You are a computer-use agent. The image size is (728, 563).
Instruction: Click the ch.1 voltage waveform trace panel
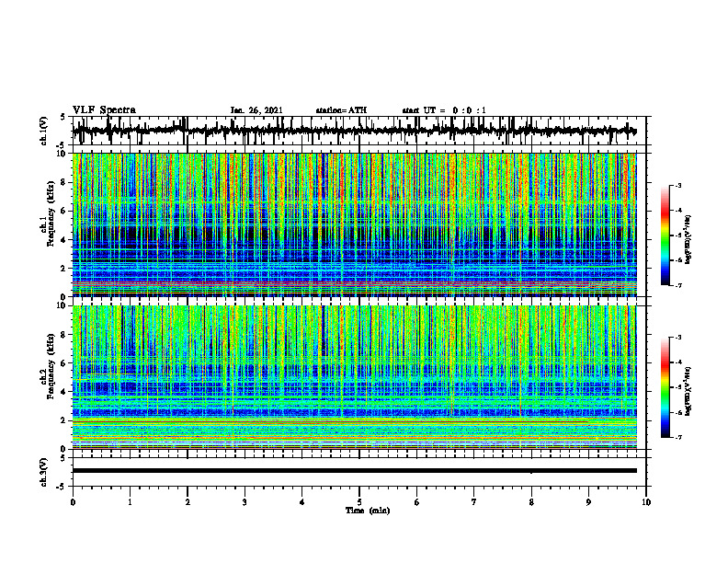coord(358,131)
